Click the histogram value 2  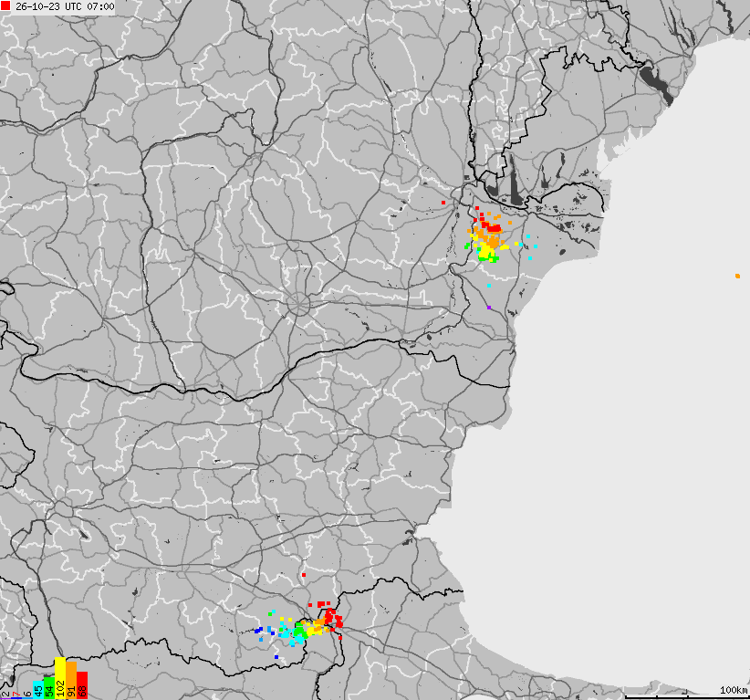click(x=5, y=694)
